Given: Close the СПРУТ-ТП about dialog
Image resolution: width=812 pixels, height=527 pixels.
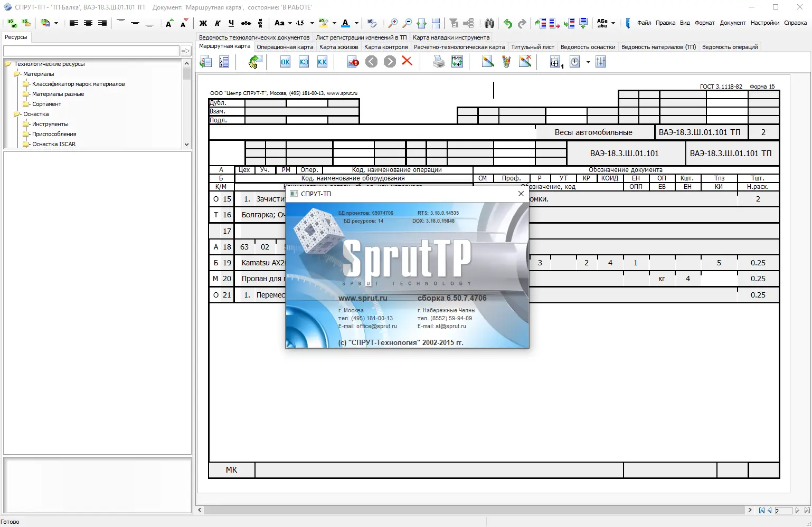Looking at the screenshot, I should (521, 194).
